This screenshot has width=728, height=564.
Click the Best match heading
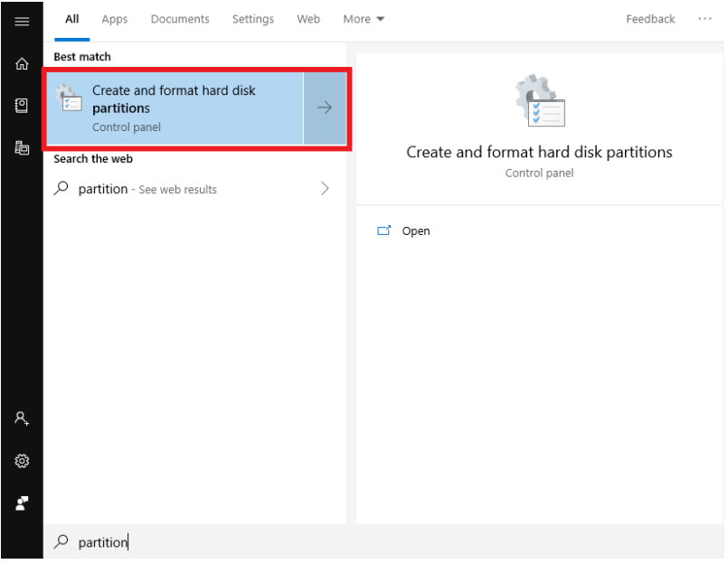click(82, 57)
